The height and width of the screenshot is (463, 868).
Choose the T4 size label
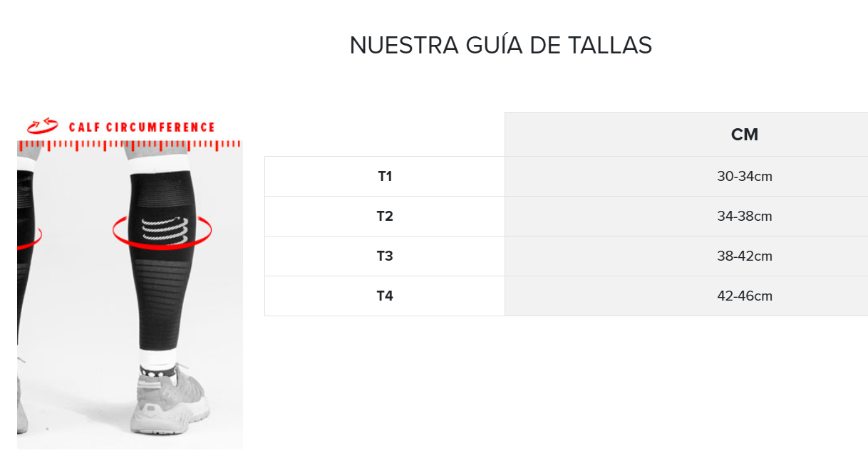[x=385, y=296]
